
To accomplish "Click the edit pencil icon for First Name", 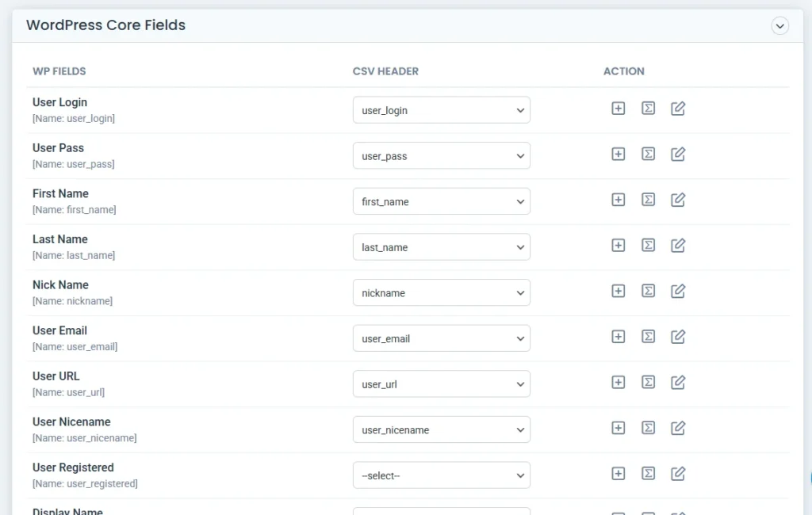I will 678,200.
